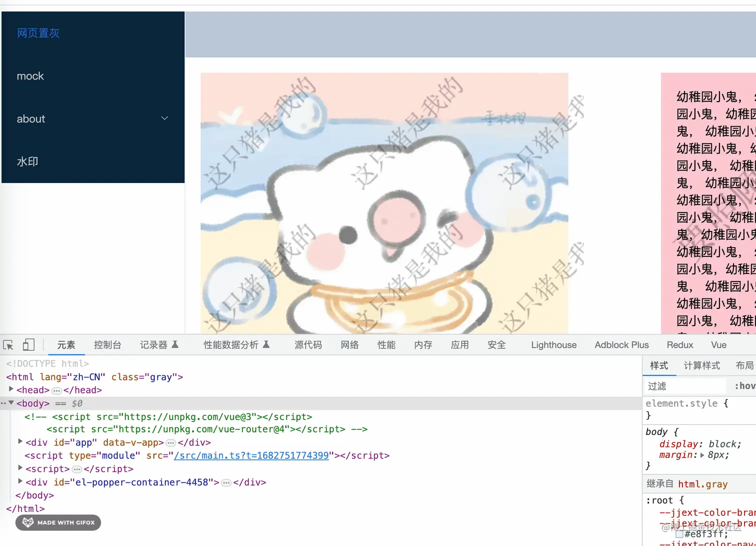Open the Vue devtools panel

718,344
